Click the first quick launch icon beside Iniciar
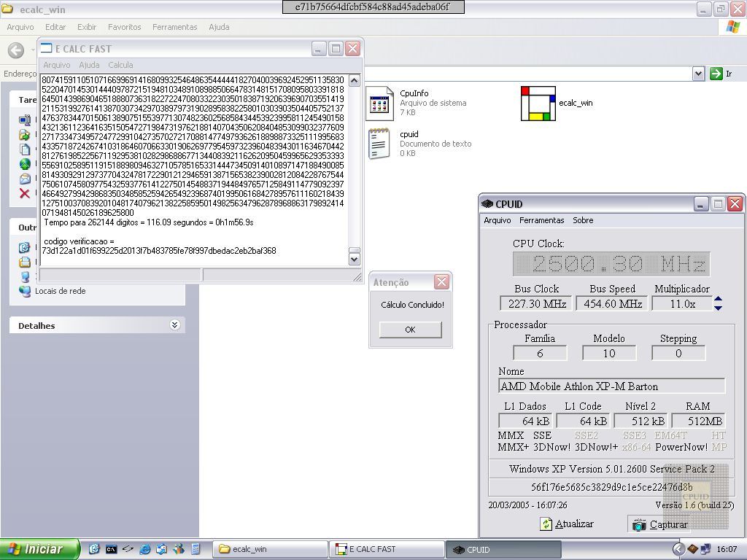747x560 pixels. (x=94, y=549)
